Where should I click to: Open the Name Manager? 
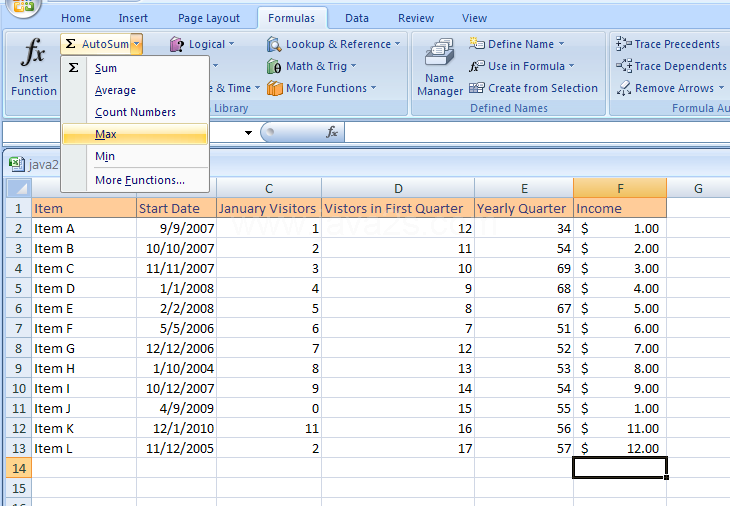pyautogui.click(x=440, y=67)
